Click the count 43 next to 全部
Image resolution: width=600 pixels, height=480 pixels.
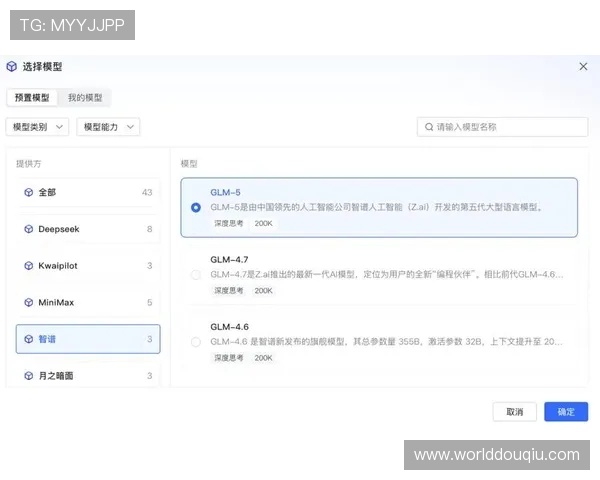(x=147, y=192)
